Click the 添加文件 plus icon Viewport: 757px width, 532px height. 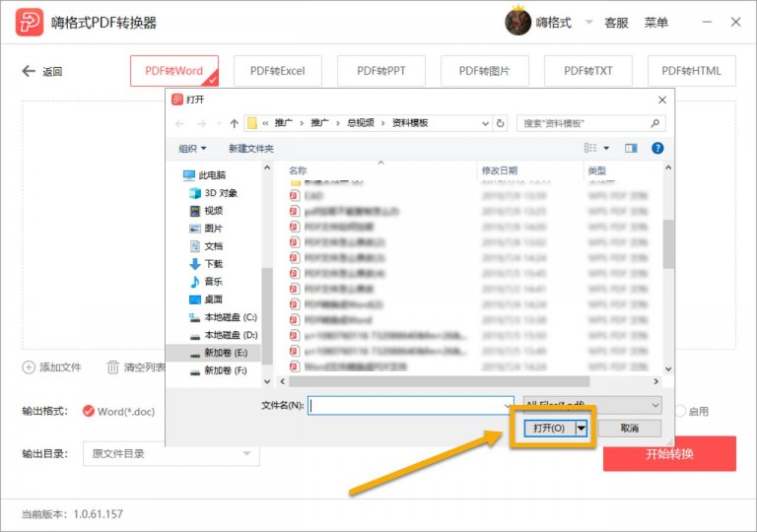click(29, 367)
